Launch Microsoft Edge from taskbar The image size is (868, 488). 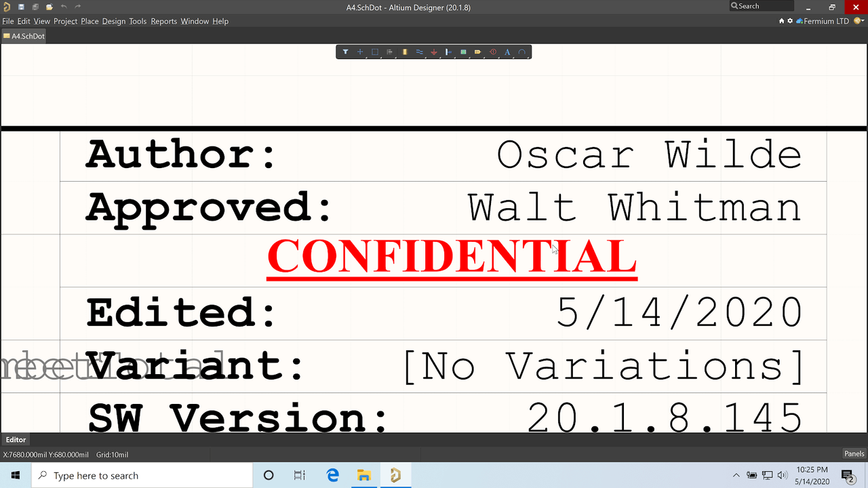point(332,475)
